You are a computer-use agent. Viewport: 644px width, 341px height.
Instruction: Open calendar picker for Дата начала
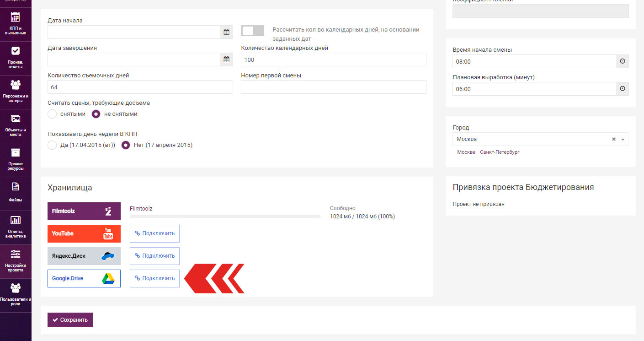coord(226,32)
